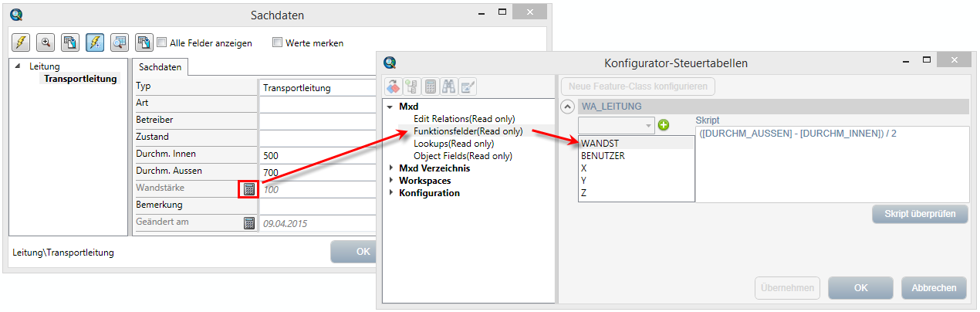Viewport: 980px width, 312px height.
Task: Select the Sachdaten tab
Action: click(161, 67)
